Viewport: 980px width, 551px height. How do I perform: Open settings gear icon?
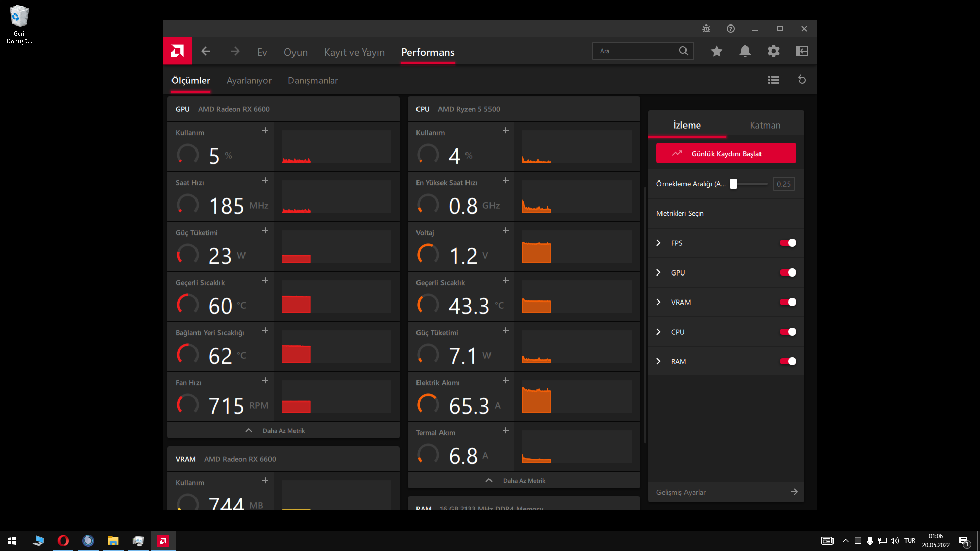[774, 51]
